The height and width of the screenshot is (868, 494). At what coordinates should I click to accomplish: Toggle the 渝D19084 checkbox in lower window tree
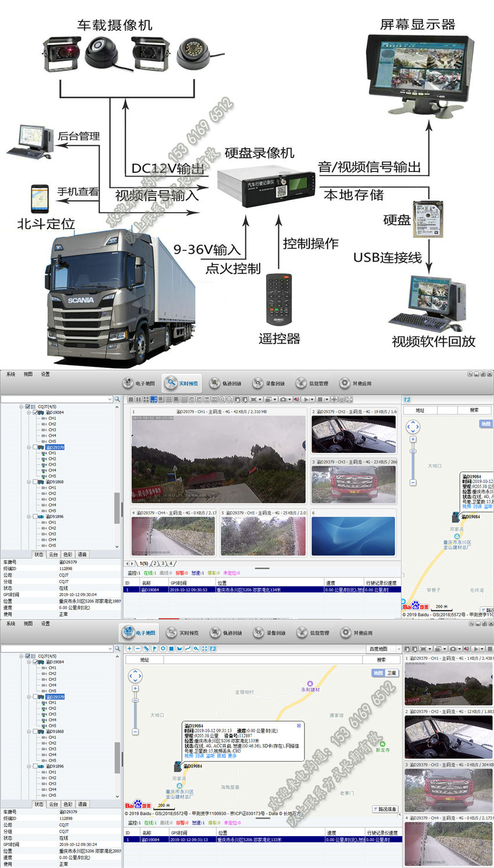pos(35,662)
